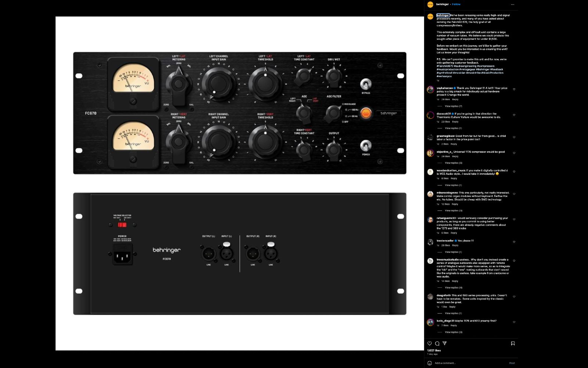The image size is (588, 368).
Task: Toggle like on graemegibson's comment
Action: point(514,137)
